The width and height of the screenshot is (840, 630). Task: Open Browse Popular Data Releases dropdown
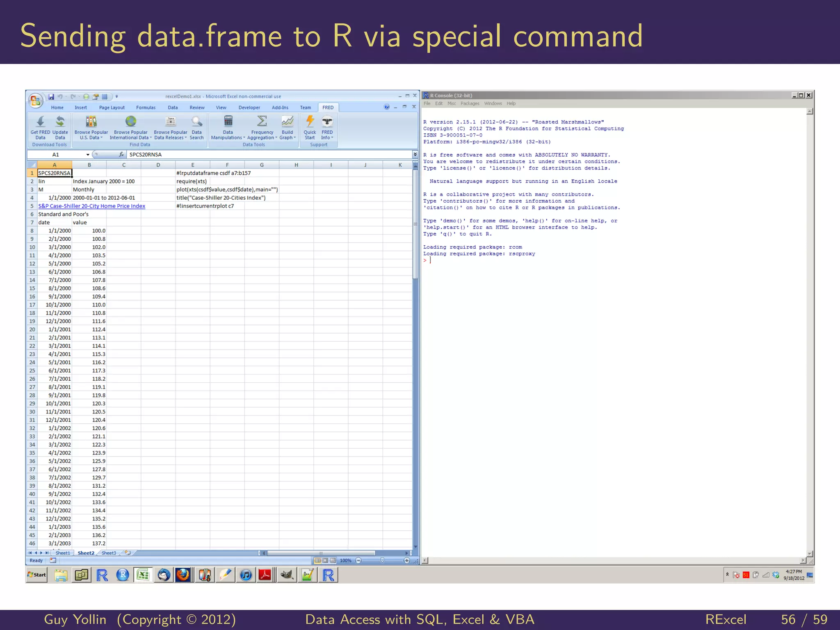(x=170, y=128)
